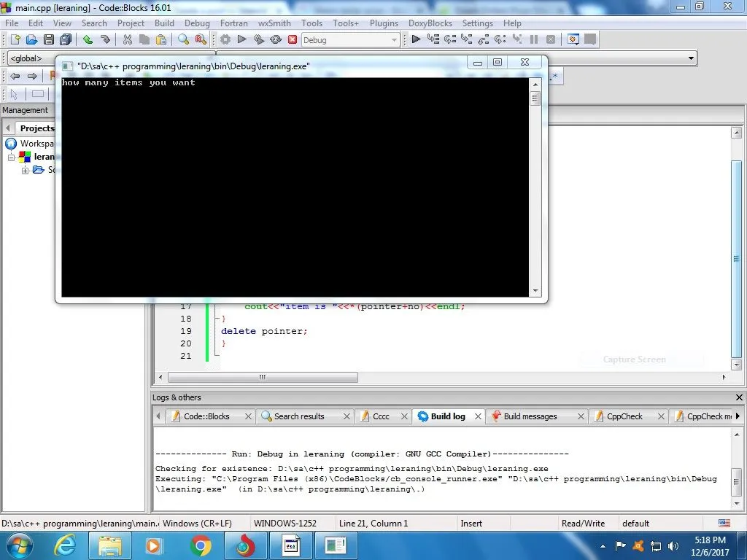Click the Rebuild toolbar icon
747x560 pixels.
point(275,39)
